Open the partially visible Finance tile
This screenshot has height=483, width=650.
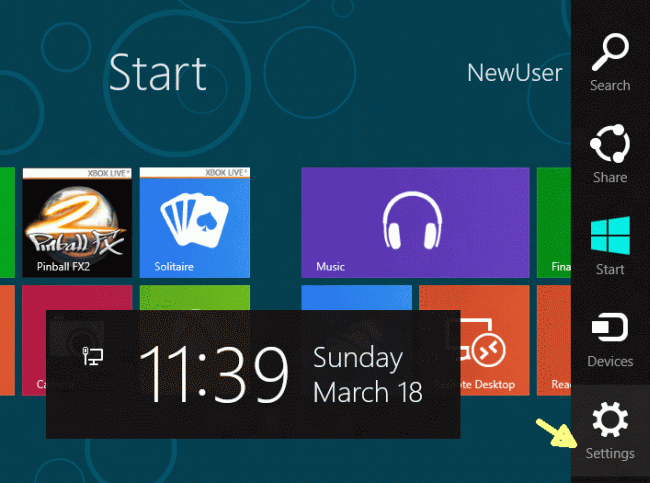pyautogui.click(x=554, y=223)
